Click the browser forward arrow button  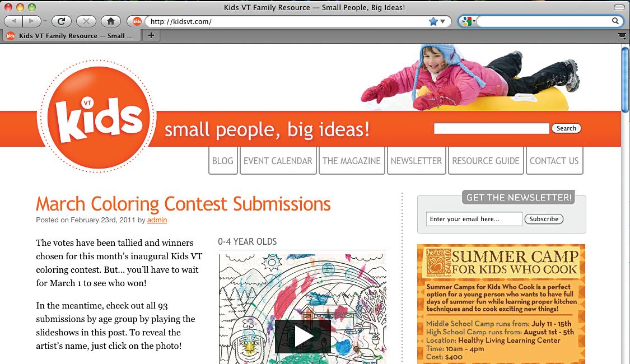pos(31,21)
